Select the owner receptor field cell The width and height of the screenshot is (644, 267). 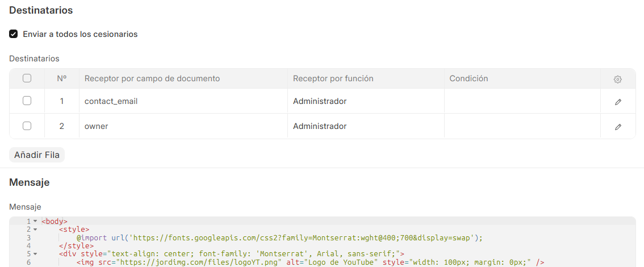click(183, 126)
